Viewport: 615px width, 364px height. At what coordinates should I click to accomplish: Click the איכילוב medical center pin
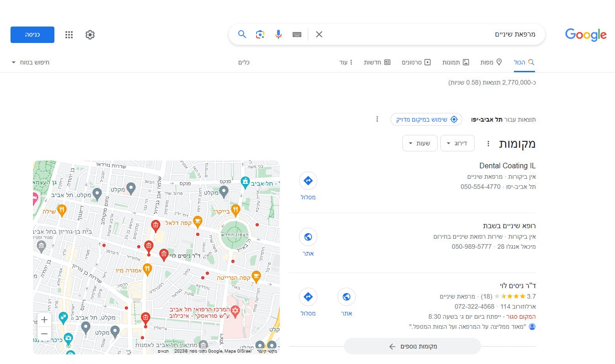(x=235, y=312)
